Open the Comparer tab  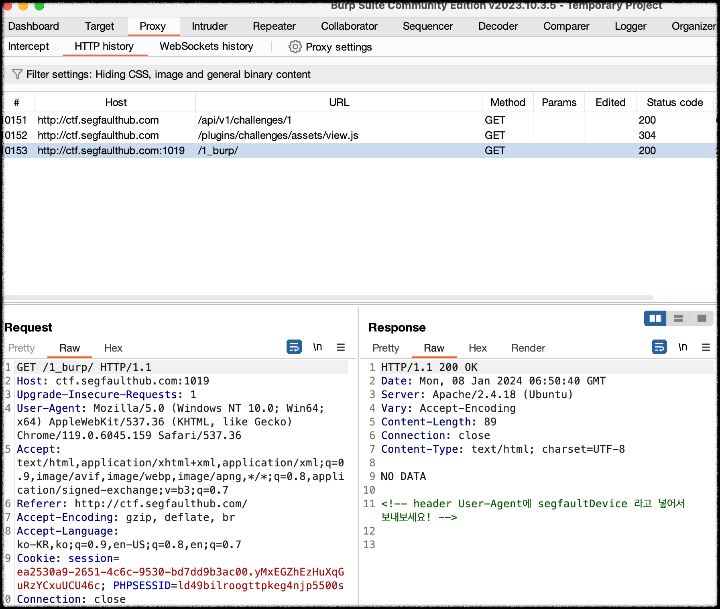point(566,26)
